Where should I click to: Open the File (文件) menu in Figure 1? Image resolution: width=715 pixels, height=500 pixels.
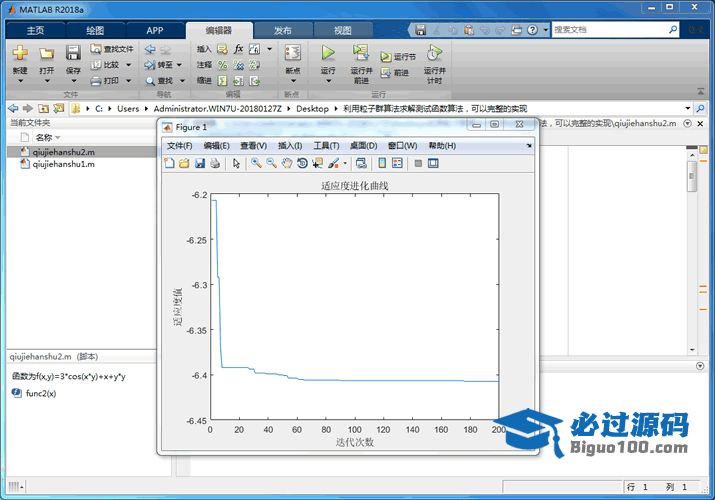[179, 146]
